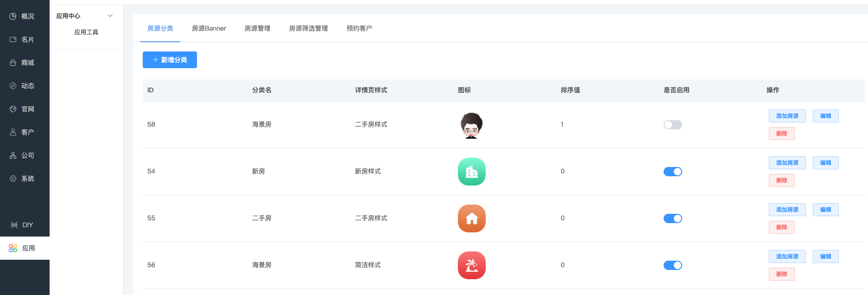Click 添加房源 for 新房 row

point(787,163)
